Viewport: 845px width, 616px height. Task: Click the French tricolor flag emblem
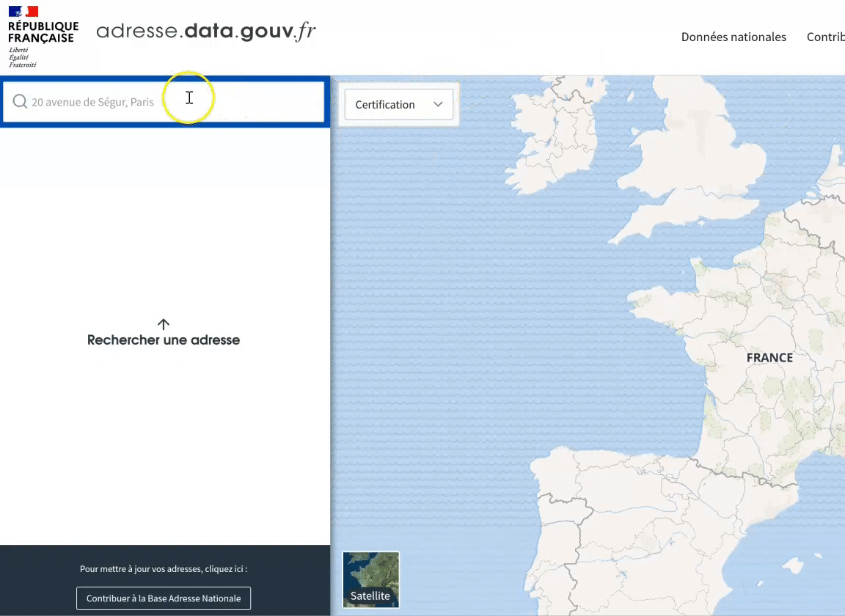(x=23, y=12)
